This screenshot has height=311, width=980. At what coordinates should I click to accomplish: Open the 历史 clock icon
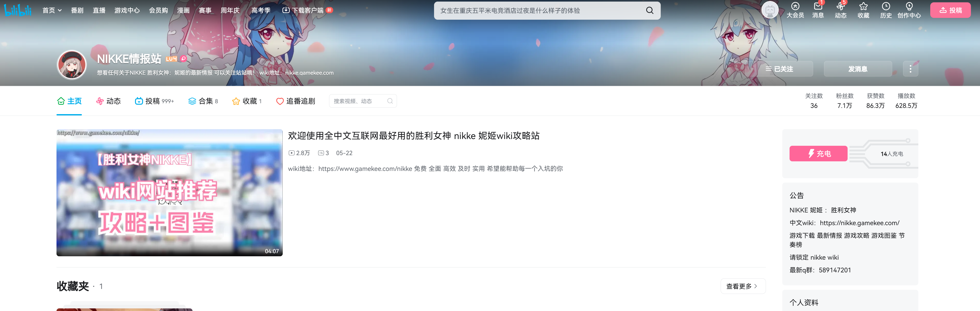point(886,6)
